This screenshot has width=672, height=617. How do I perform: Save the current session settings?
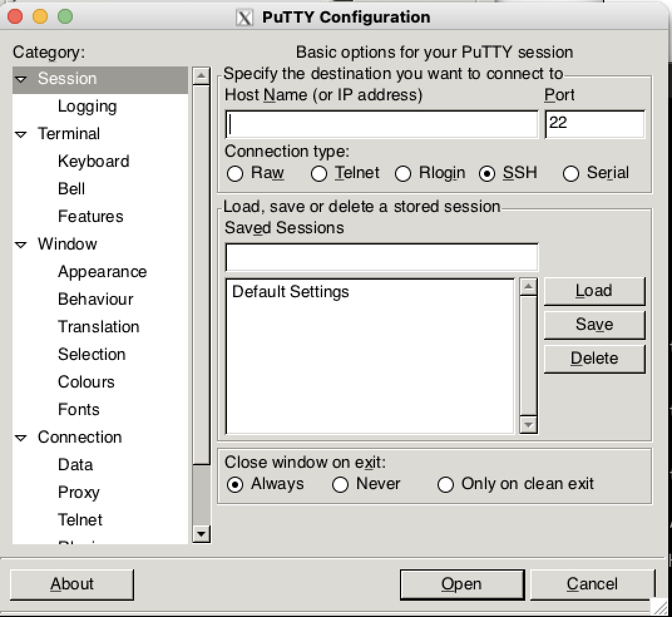(x=594, y=324)
